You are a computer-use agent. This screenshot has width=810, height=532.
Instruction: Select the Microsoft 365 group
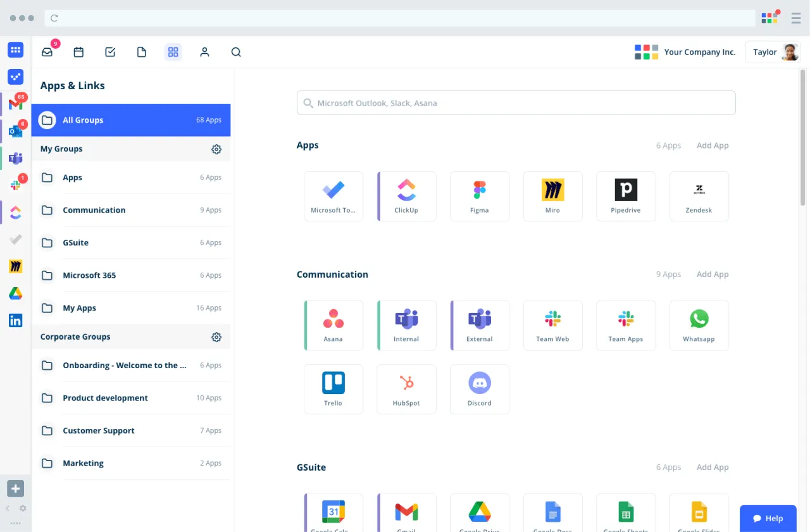131,275
